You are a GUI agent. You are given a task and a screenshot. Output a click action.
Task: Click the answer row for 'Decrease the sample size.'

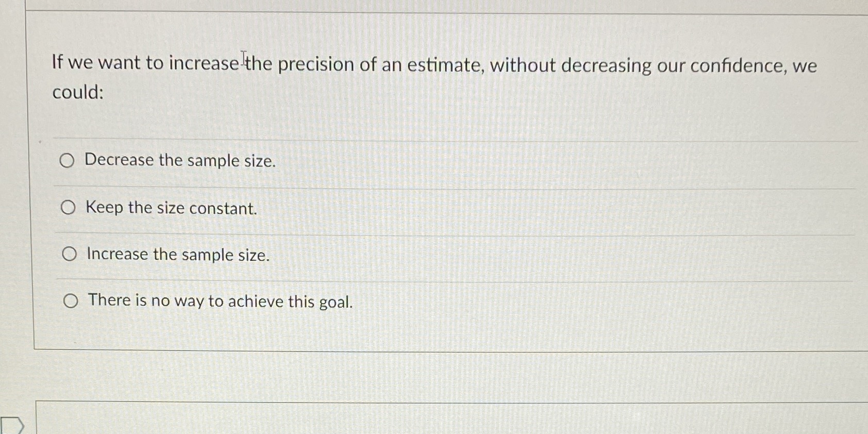click(x=180, y=161)
